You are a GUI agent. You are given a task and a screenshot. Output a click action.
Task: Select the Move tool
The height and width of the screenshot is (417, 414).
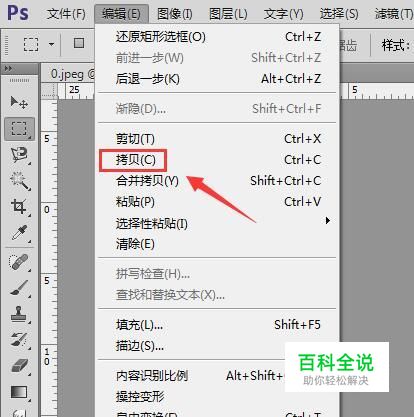point(19,102)
